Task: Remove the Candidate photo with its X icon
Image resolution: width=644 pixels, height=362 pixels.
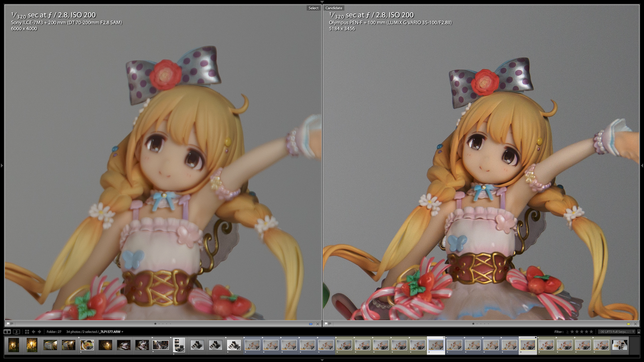Action: point(636,324)
